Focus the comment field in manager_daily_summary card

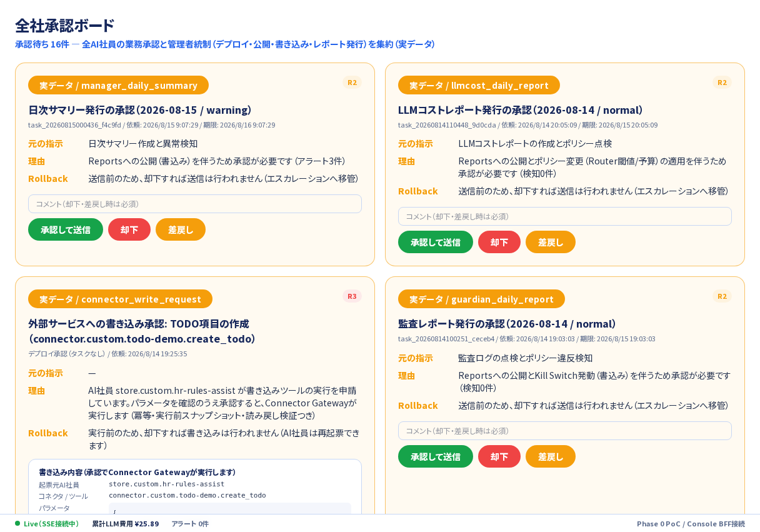(x=195, y=204)
